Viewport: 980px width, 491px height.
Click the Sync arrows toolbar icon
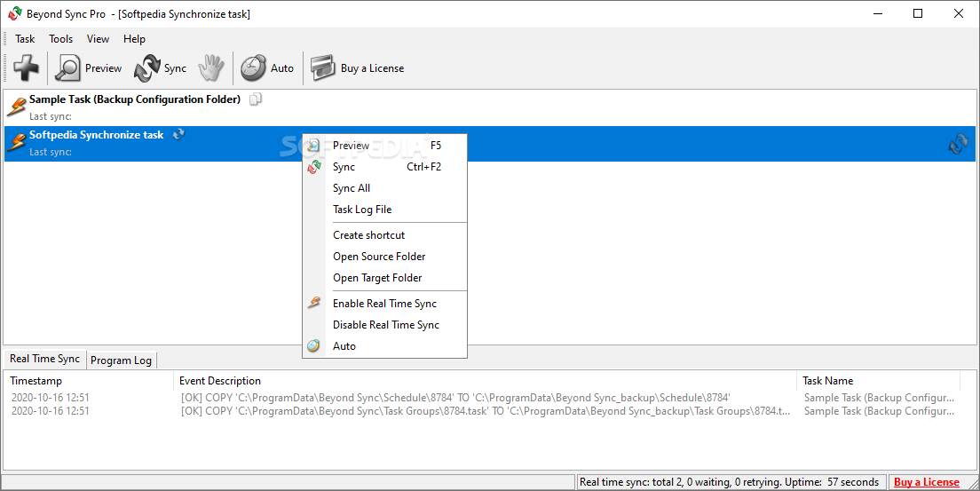(147, 68)
